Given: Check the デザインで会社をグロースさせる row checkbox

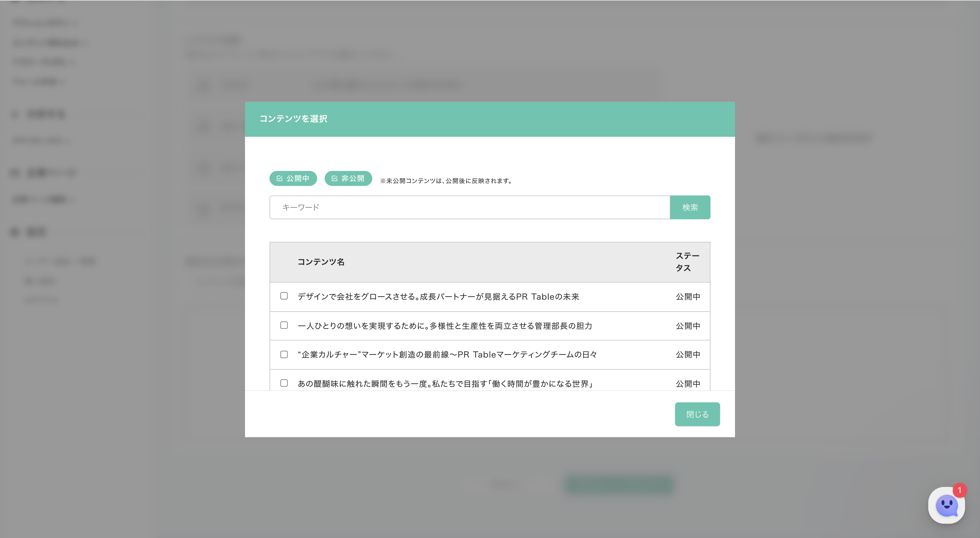Looking at the screenshot, I should [284, 296].
